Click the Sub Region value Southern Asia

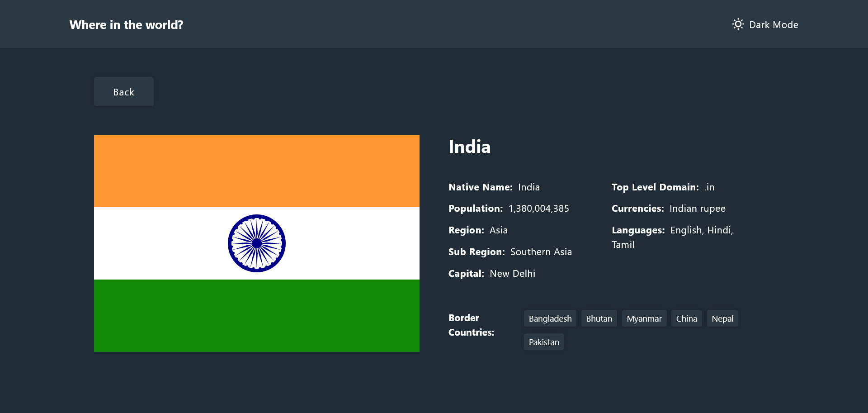tap(541, 252)
